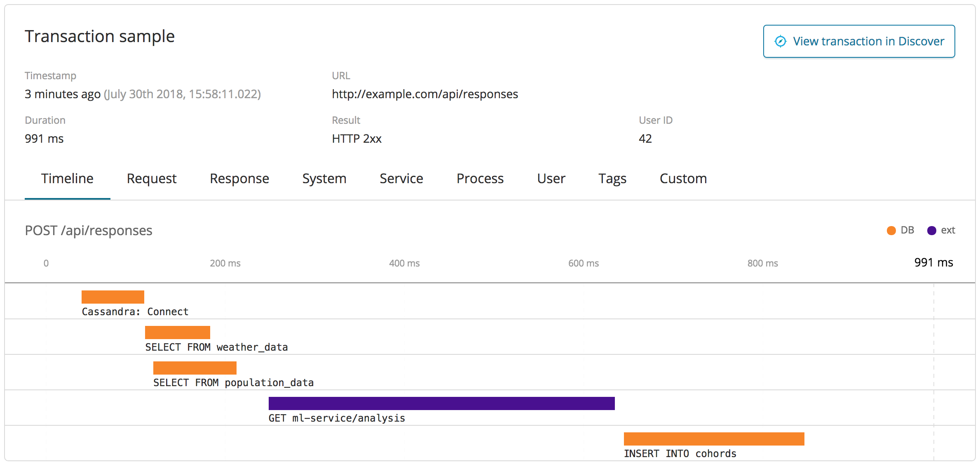Click the INSERT INTO cohords label
Viewport: 980px width, 467px height.
click(680, 453)
